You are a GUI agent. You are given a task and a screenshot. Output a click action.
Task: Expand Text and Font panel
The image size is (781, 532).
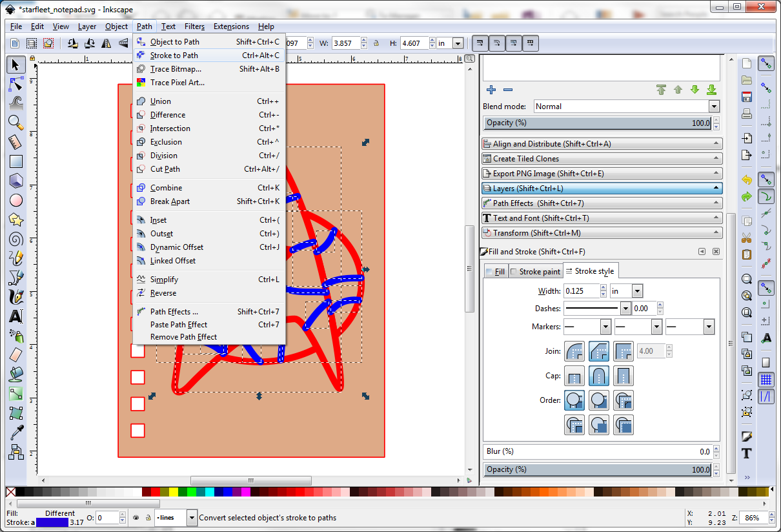[602, 218]
